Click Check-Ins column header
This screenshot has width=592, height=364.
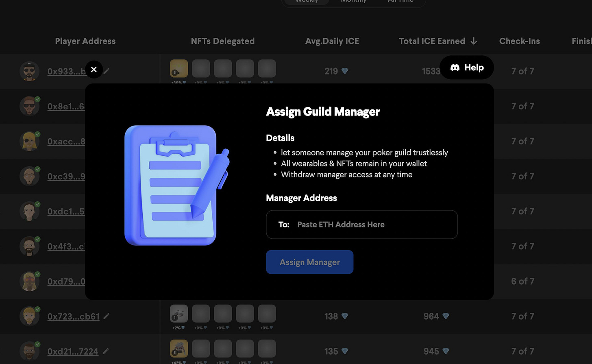coord(520,41)
